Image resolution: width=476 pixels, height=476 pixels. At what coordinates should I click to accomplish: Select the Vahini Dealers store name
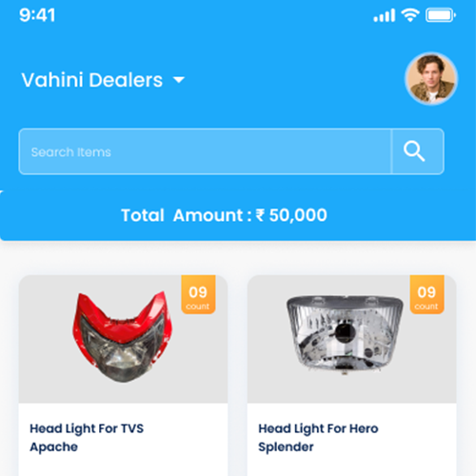pyautogui.click(x=92, y=80)
